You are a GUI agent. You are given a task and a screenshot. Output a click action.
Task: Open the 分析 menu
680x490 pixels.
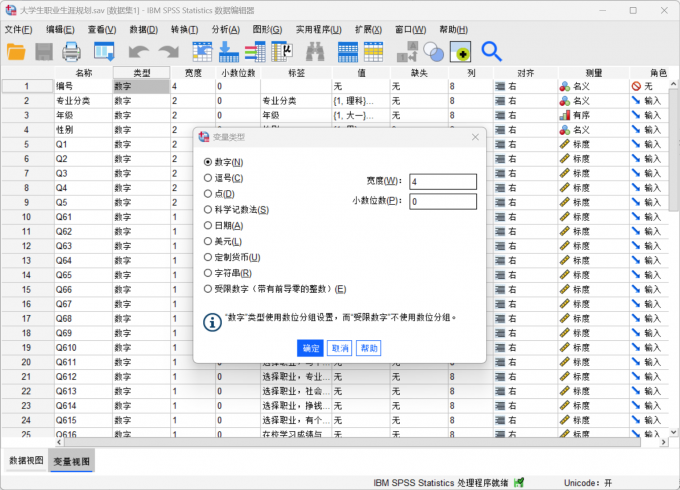click(226, 30)
